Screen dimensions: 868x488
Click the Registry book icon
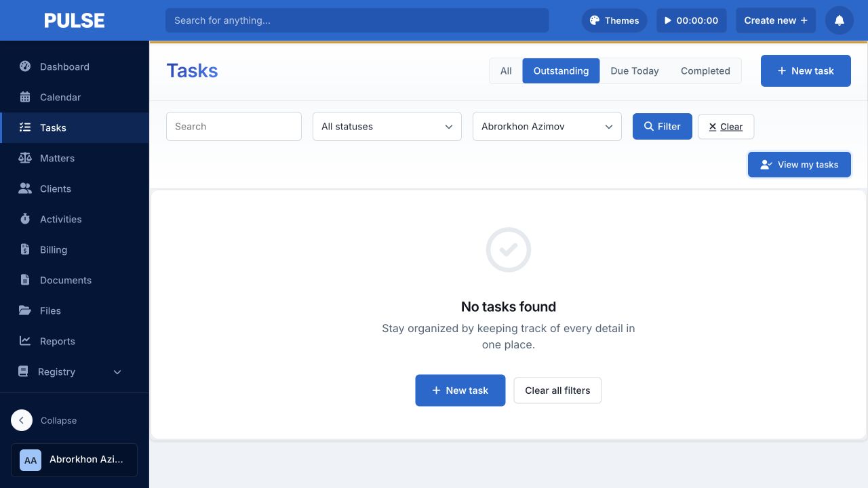(23, 371)
